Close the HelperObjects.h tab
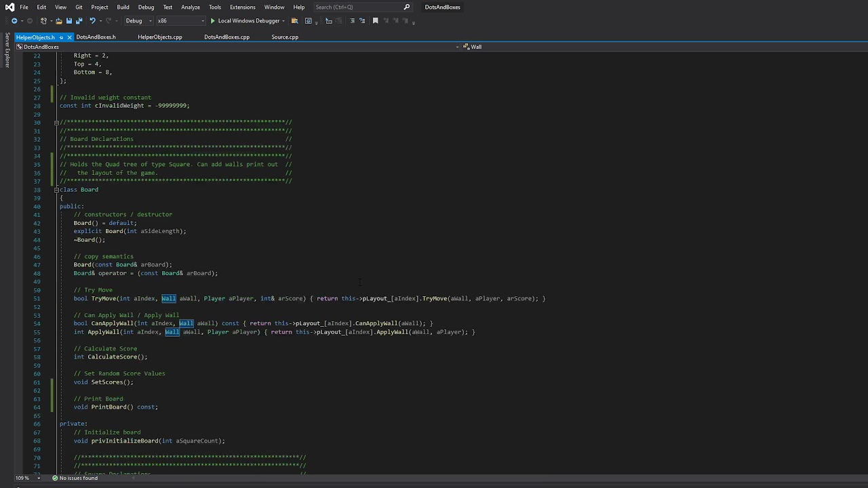Screen dimensions: 868x488 pyautogui.click(x=69, y=37)
